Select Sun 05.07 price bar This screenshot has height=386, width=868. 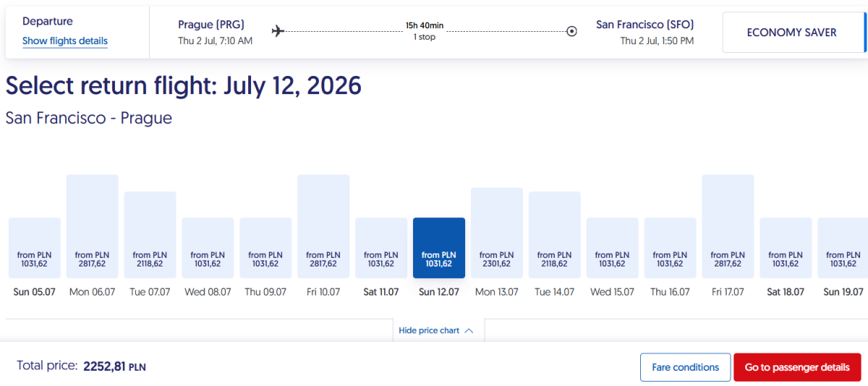coord(34,248)
